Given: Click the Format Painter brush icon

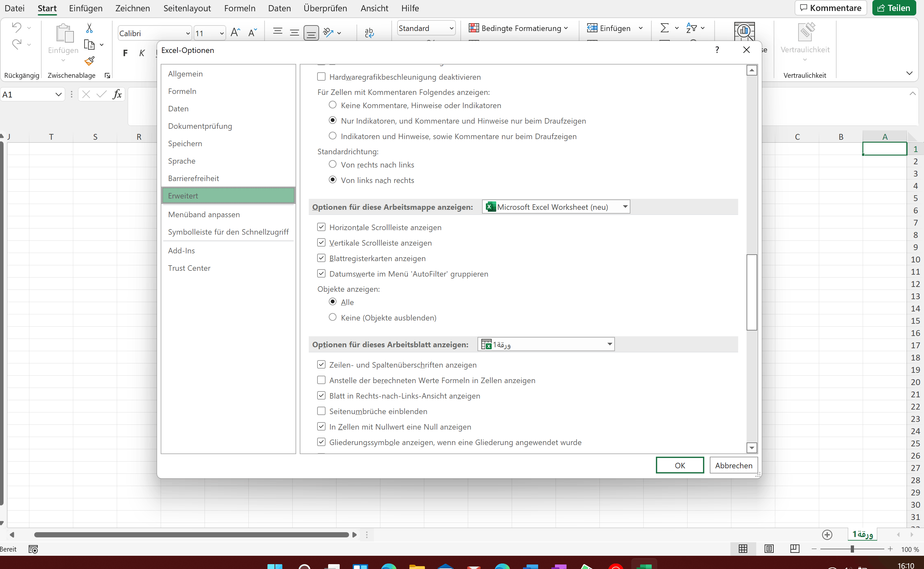Looking at the screenshot, I should click(x=89, y=61).
